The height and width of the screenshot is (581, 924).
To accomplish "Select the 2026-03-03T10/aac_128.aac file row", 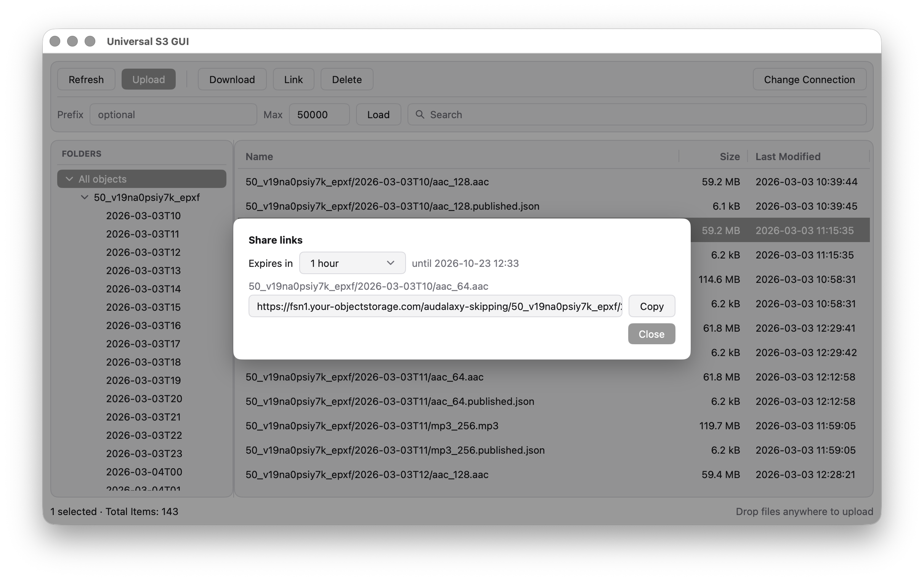I will click(x=554, y=181).
